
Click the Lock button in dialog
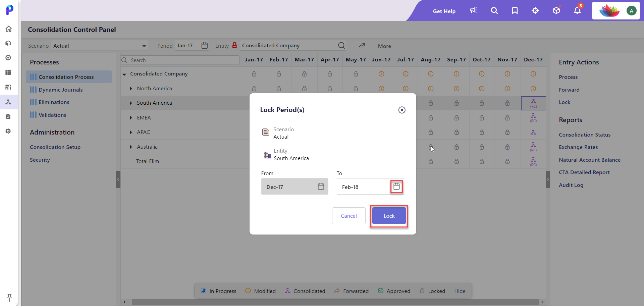(389, 216)
